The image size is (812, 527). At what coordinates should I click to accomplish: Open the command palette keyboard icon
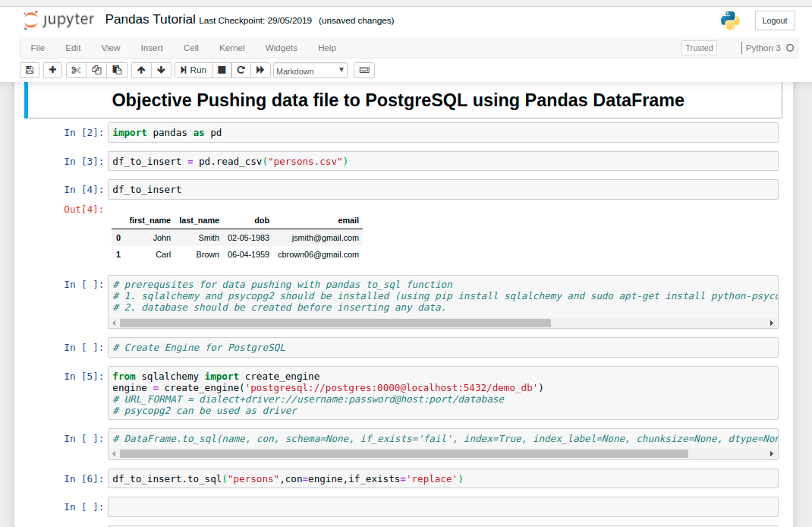coord(364,70)
